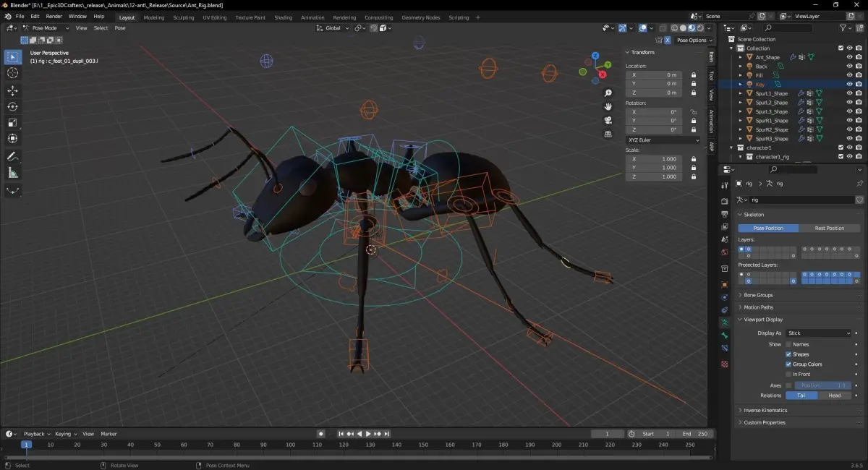Open the Render menu
868x470 pixels.
tap(54, 17)
